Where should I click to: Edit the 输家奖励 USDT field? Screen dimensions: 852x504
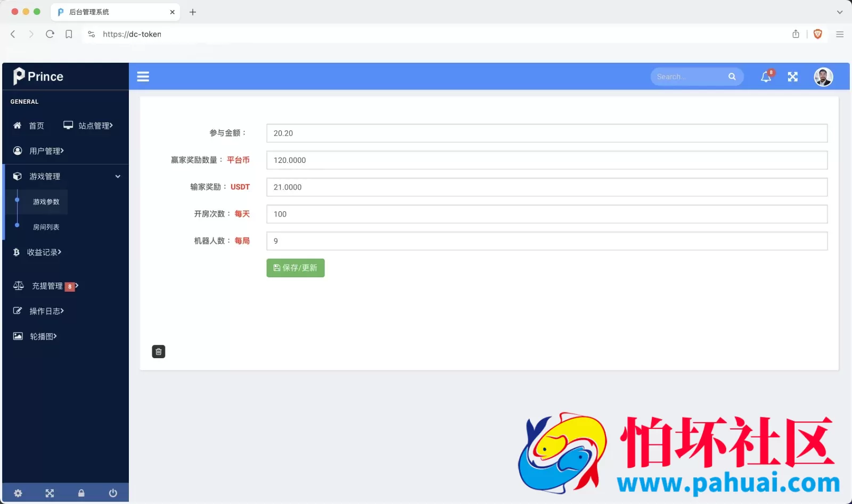point(547,187)
